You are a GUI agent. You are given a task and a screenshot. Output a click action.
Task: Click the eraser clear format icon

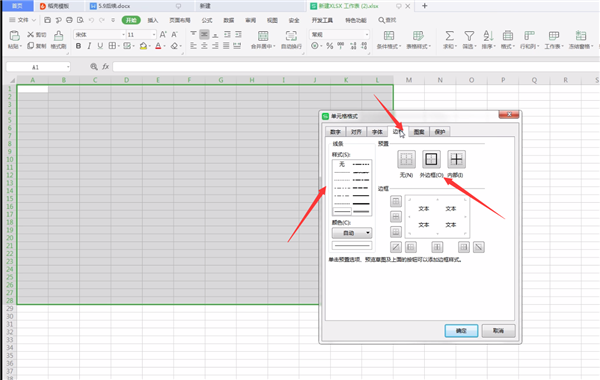pos(174,46)
